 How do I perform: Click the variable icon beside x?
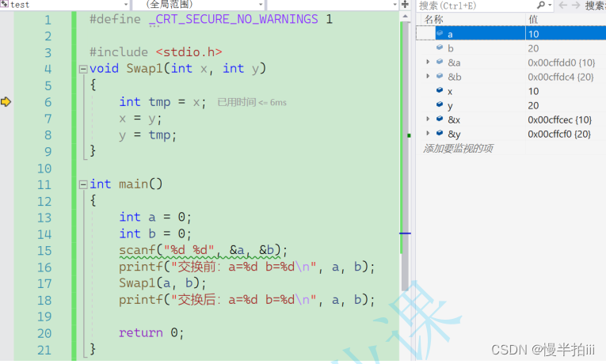440,90
